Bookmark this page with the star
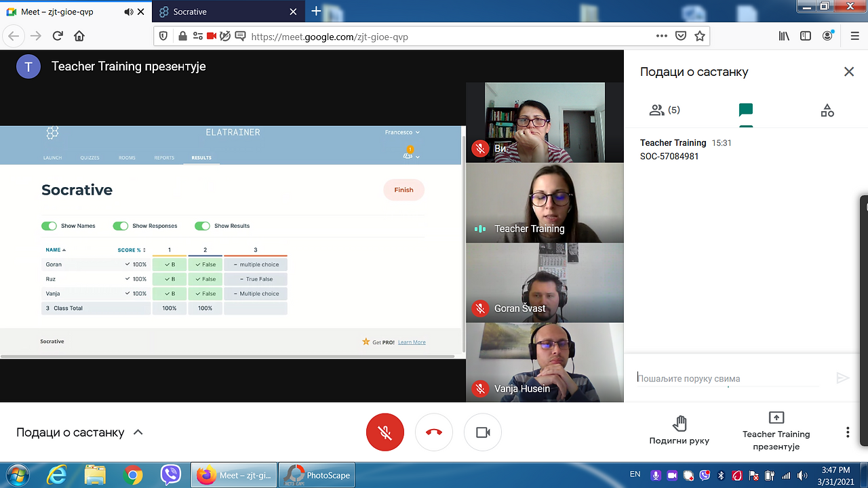 pyautogui.click(x=700, y=37)
